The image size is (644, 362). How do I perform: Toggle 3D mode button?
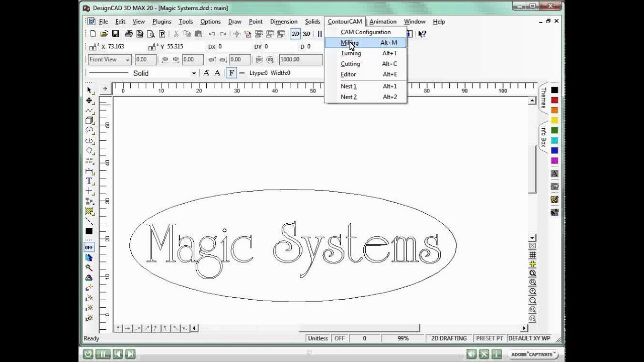click(306, 34)
